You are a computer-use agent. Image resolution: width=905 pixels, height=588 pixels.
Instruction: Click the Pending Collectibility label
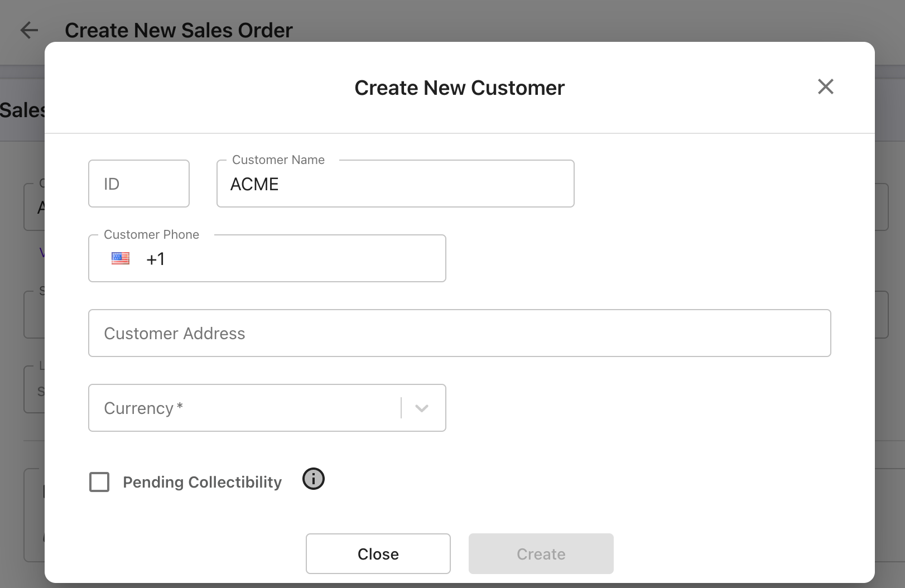[203, 482]
